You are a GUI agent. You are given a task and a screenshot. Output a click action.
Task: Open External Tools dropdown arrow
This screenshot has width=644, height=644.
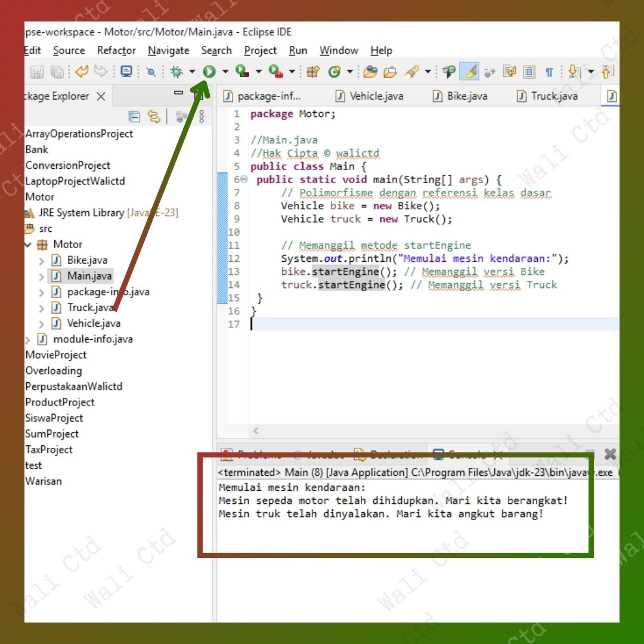point(292,72)
